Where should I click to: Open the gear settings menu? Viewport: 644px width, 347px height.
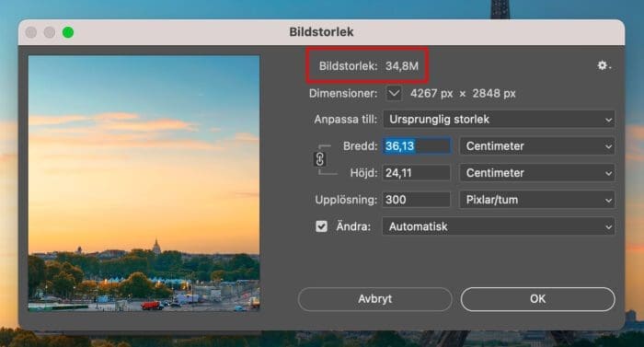[x=604, y=65]
